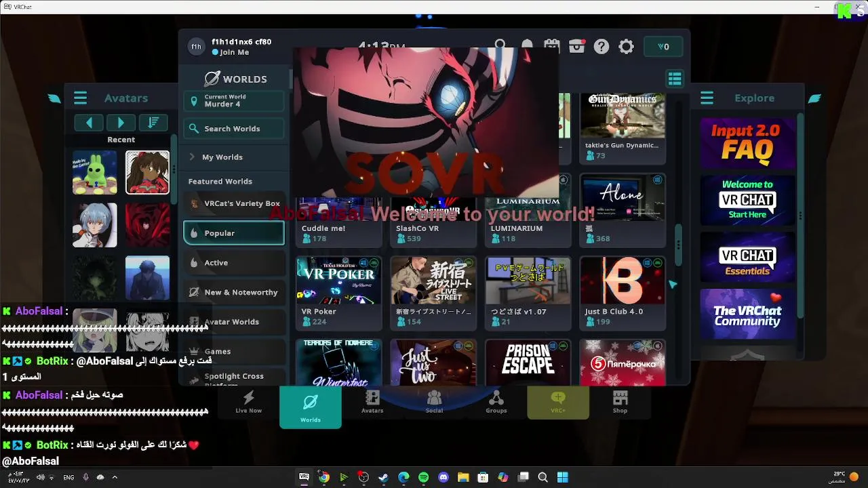
Task: Click the user status Join Me
Action: coord(231,52)
